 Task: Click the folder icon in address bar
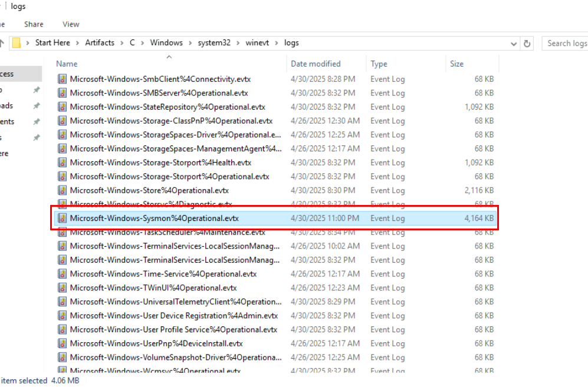pyautogui.click(x=17, y=43)
